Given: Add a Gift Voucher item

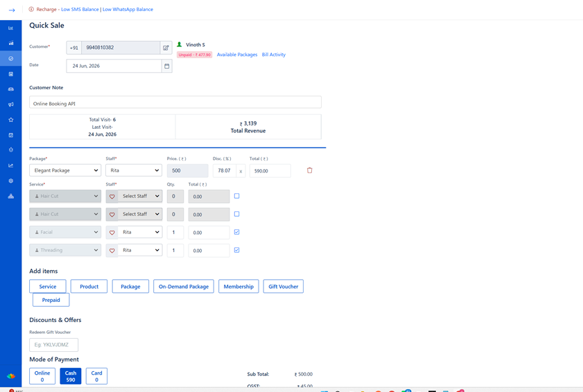Looking at the screenshot, I should (284, 287).
